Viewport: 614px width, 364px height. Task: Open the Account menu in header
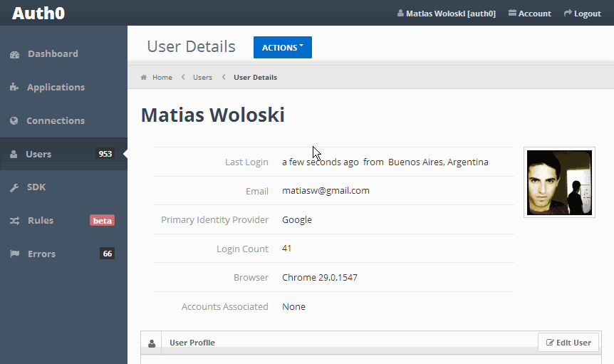pos(530,14)
